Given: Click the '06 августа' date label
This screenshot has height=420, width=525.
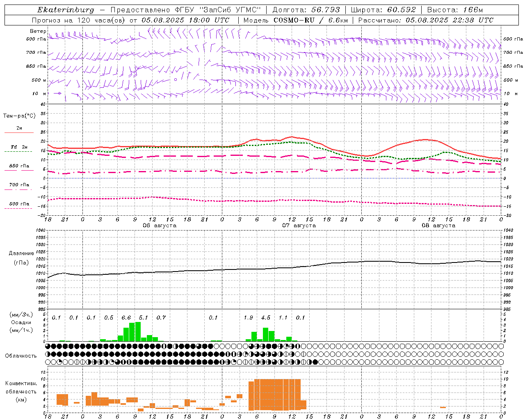Looking at the screenshot, I should pyautogui.click(x=160, y=226).
